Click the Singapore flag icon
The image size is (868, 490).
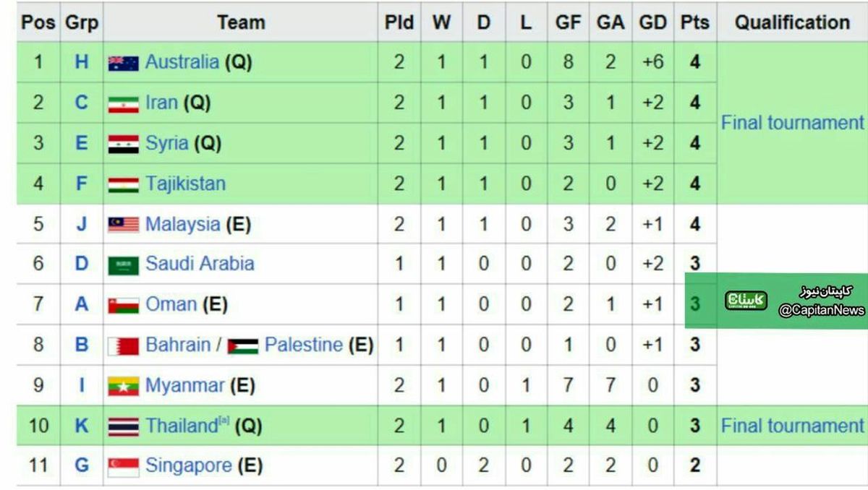pyautogui.click(x=124, y=467)
